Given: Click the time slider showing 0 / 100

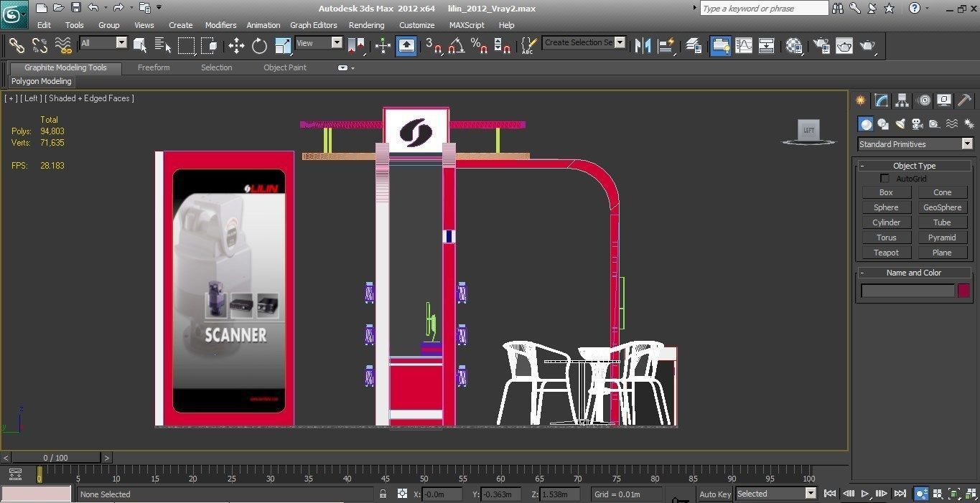Looking at the screenshot, I should 56,457.
